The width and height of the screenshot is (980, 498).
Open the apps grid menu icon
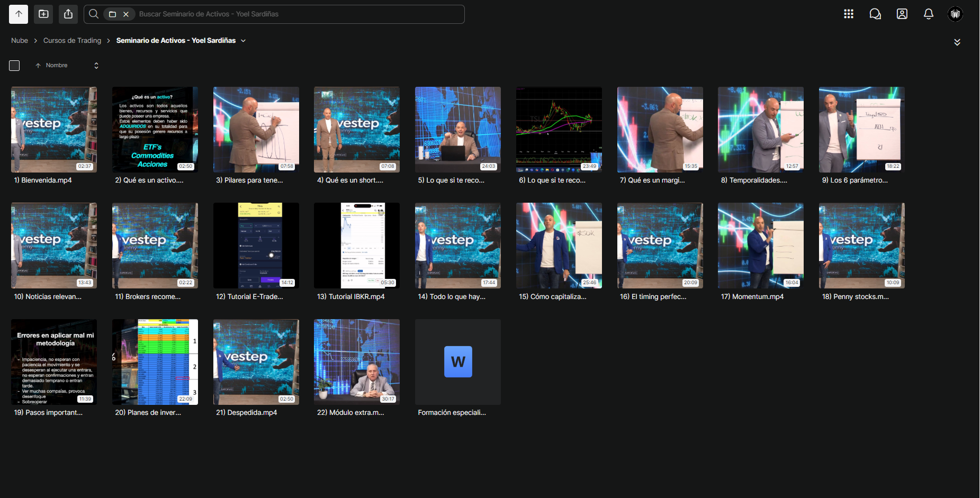pyautogui.click(x=849, y=14)
